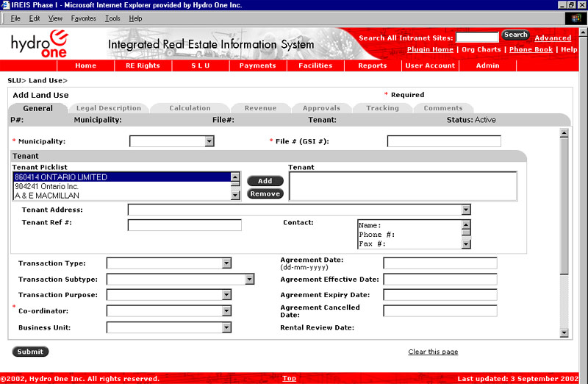Open the Transaction Subtype dropdown
This screenshot has height=384, width=588.
[x=249, y=280]
